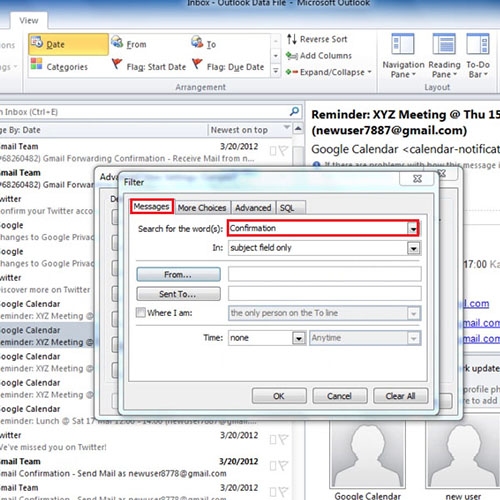This screenshot has height=500, width=500.
Task: Flag the Twitter missed you message
Action: [x=283, y=440]
